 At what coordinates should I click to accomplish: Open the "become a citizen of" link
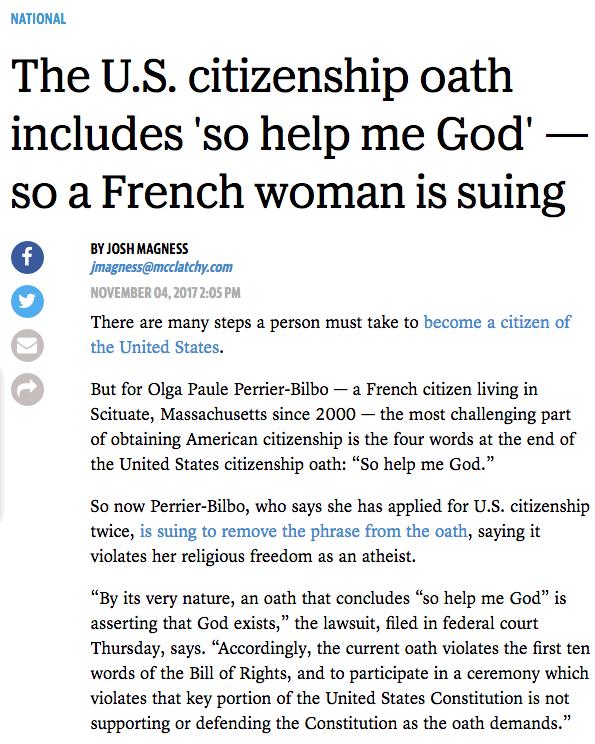pyautogui.click(x=497, y=322)
